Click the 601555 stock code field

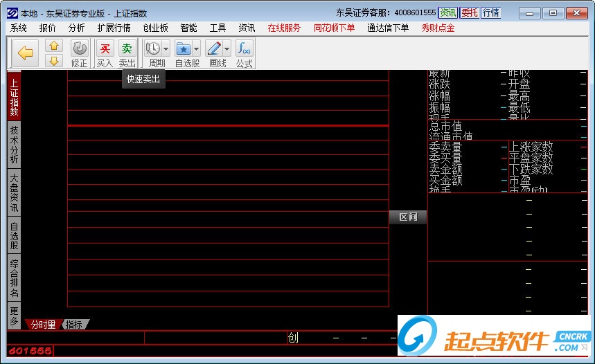(x=30, y=351)
